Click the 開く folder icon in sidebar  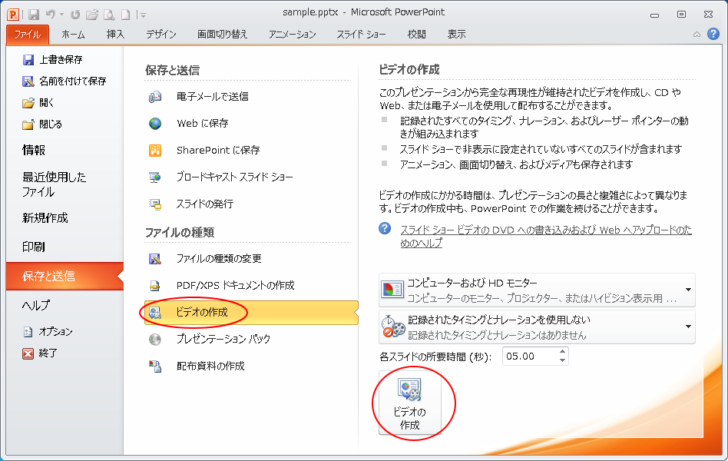pos(28,103)
